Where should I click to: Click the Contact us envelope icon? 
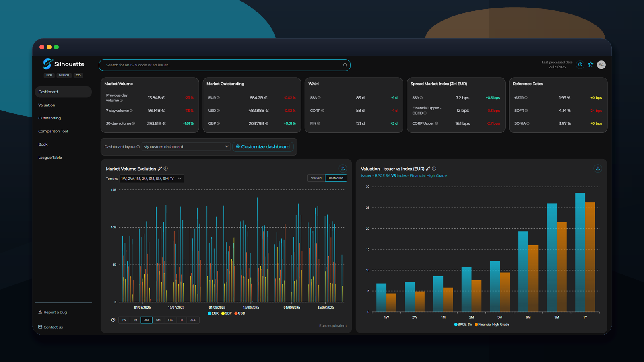coord(40,327)
